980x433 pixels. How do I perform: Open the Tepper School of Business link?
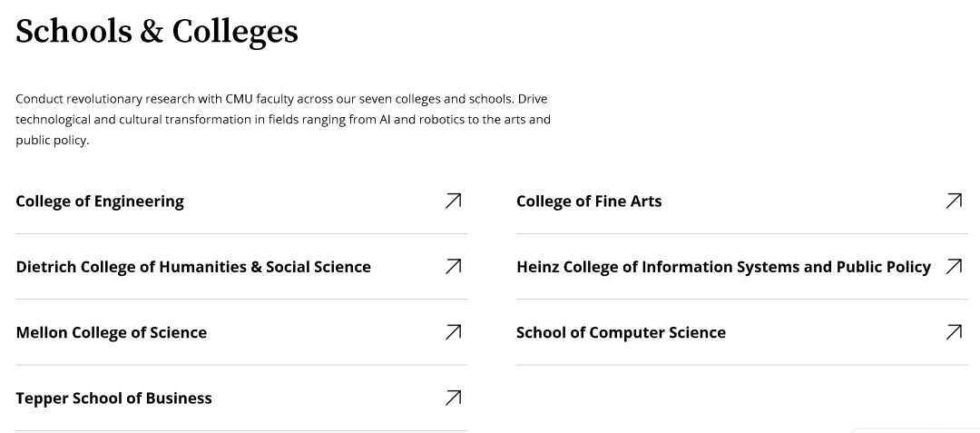click(113, 399)
